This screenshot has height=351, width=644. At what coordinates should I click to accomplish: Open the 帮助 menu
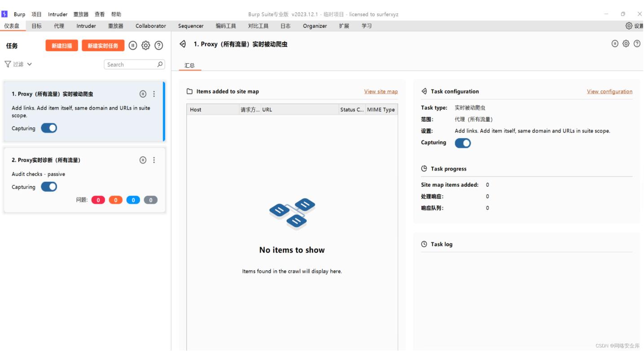116,14
